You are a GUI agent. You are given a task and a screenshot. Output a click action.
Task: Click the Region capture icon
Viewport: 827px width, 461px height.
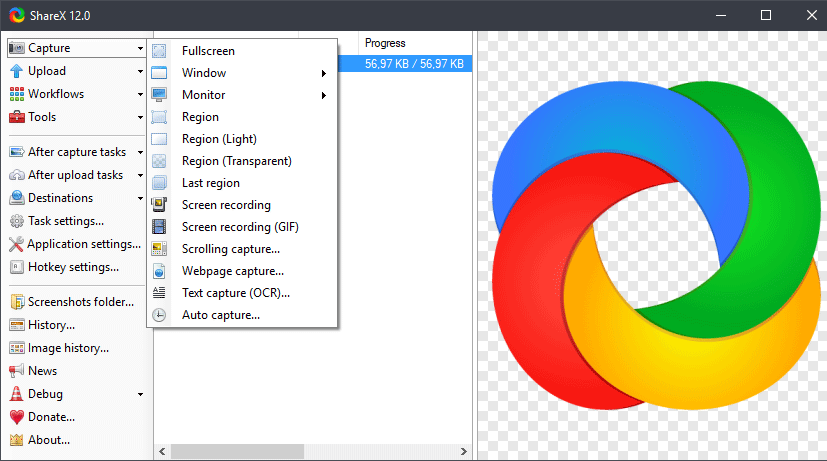point(159,117)
